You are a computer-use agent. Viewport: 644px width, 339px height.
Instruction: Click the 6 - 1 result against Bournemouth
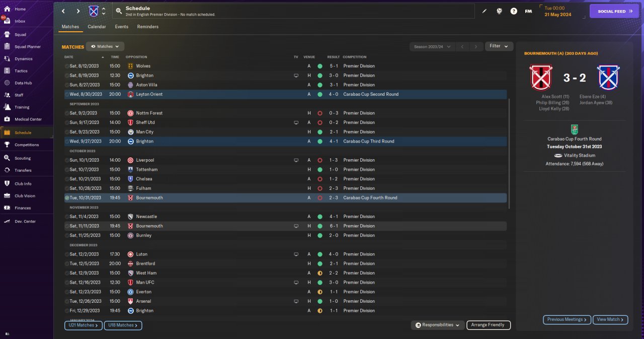(x=334, y=226)
